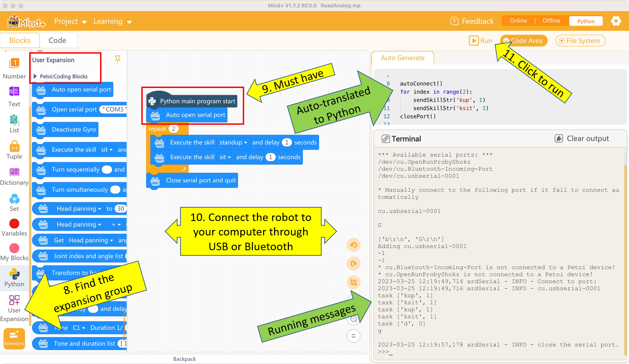Pin the block palette with pin icon
The image size is (629, 364).
pyautogui.click(x=118, y=59)
